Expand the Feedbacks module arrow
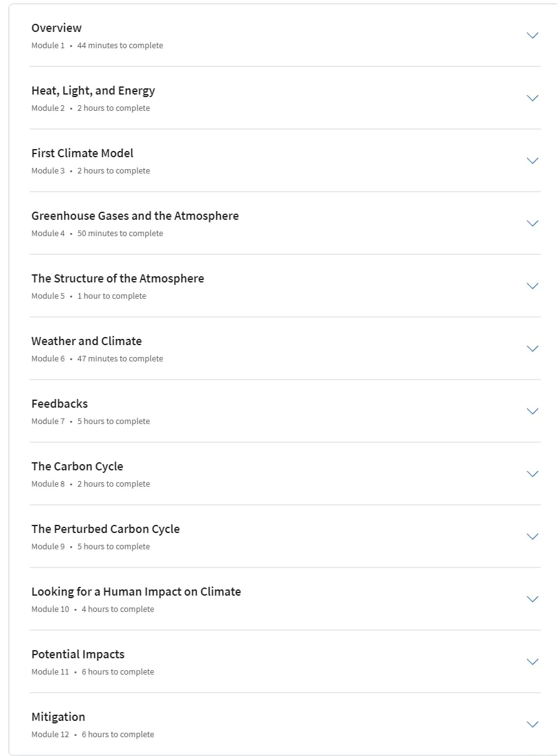557x756 pixels. point(533,412)
